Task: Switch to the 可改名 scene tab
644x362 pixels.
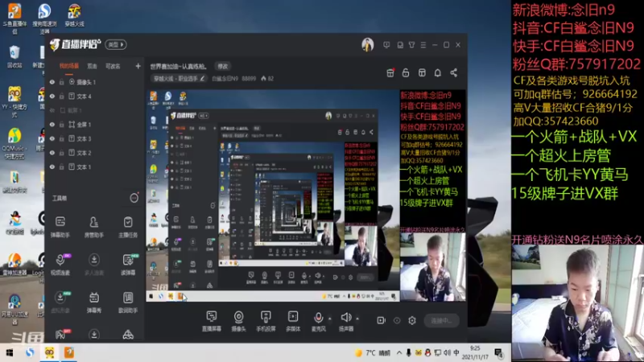Action: point(113,66)
